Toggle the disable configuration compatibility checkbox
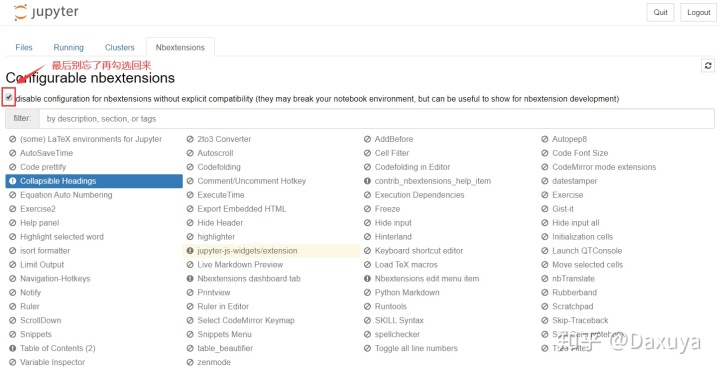 pyautogui.click(x=9, y=97)
